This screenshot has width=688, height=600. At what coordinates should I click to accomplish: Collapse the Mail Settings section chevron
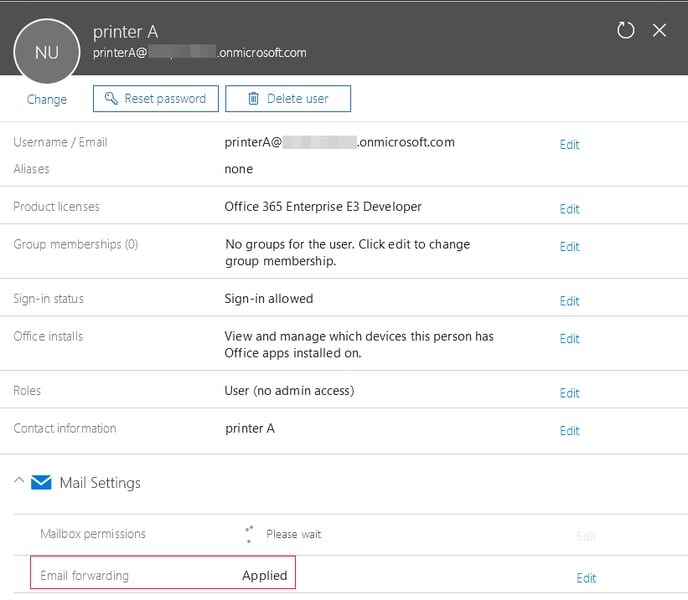[x=19, y=482]
